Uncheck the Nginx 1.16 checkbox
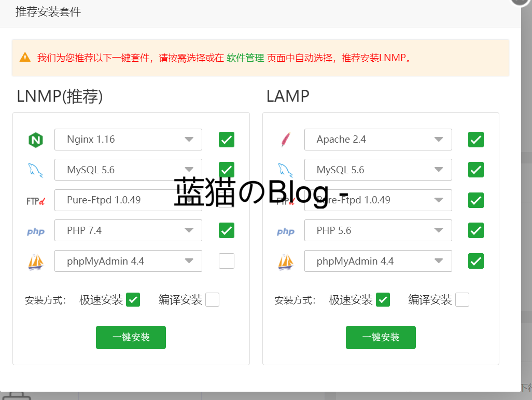The width and height of the screenshot is (532, 400). 226,140
